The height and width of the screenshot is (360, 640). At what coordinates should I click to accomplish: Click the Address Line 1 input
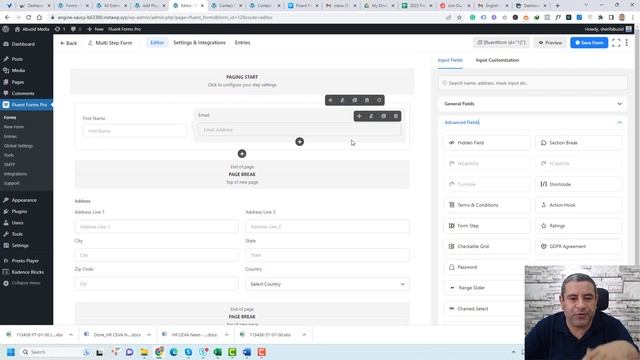pyautogui.click(x=156, y=227)
